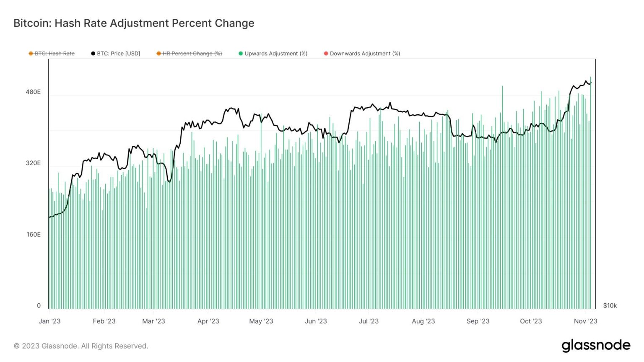Select the Apr '23 axis label
The height and width of the screenshot is (362, 644).
click(208, 321)
